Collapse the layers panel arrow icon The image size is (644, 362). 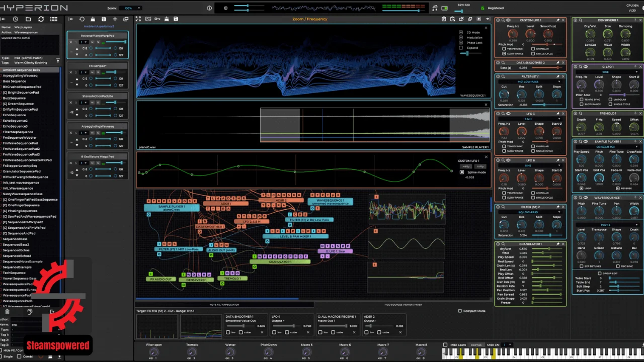click(x=71, y=19)
